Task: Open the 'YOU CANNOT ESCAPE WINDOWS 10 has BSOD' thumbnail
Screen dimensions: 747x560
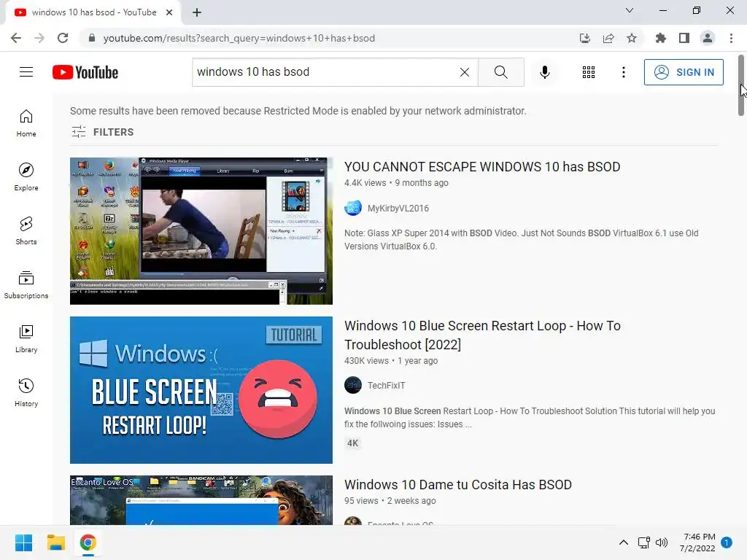Action: pyautogui.click(x=201, y=231)
